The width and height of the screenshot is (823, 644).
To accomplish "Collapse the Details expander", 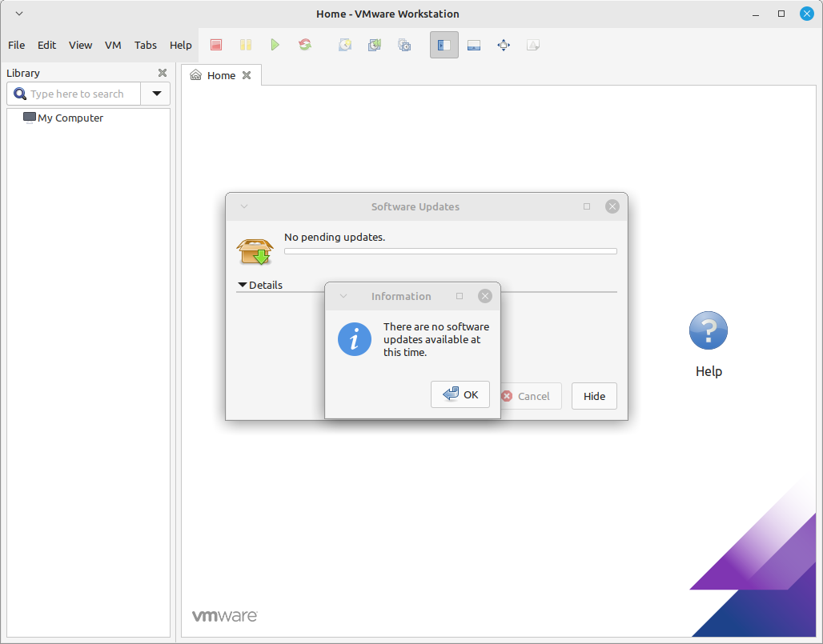I will point(260,286).
